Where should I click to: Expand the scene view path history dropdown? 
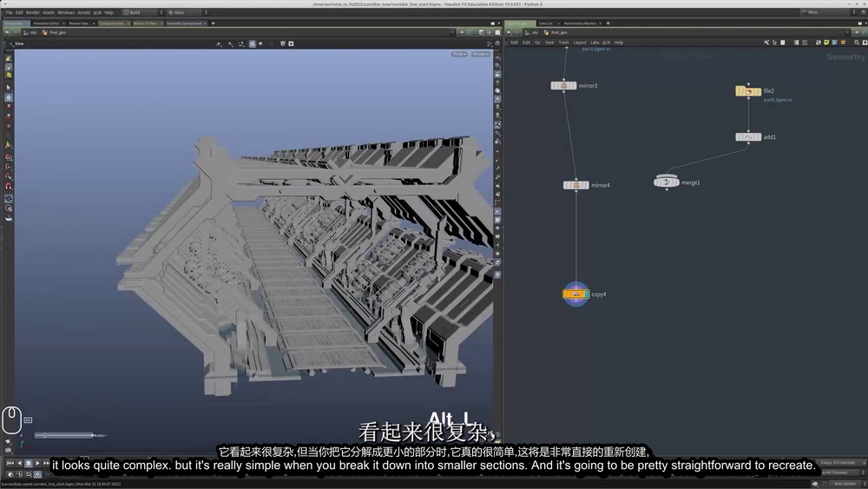click(x=452, y=32)
